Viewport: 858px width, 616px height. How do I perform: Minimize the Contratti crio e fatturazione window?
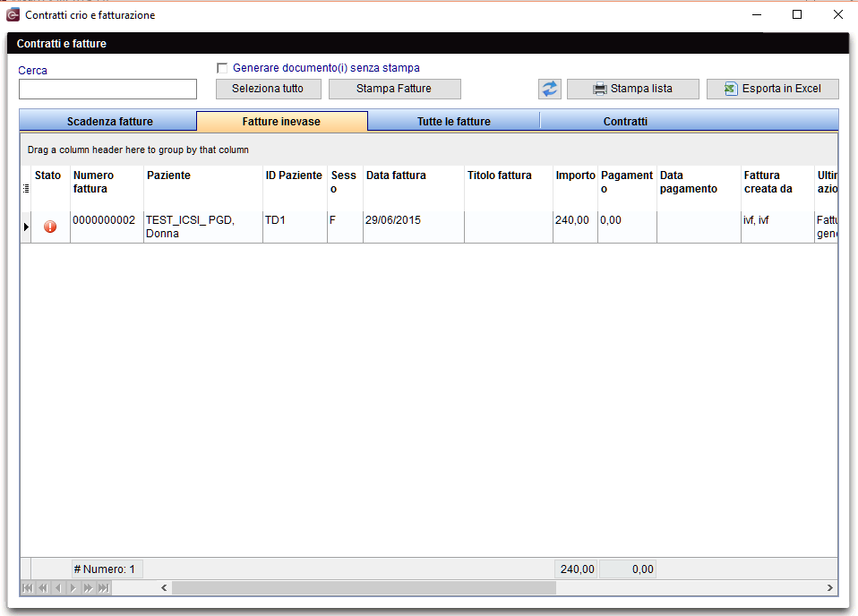click(757, 14)
